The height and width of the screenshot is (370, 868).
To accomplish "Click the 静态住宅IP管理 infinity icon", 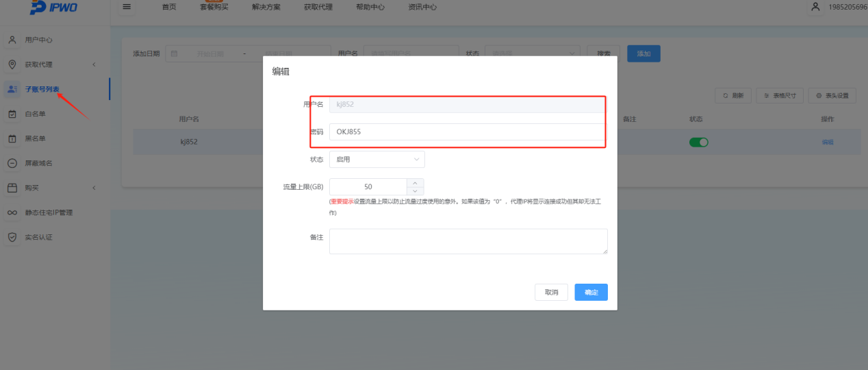I will (x=12, y=212).
